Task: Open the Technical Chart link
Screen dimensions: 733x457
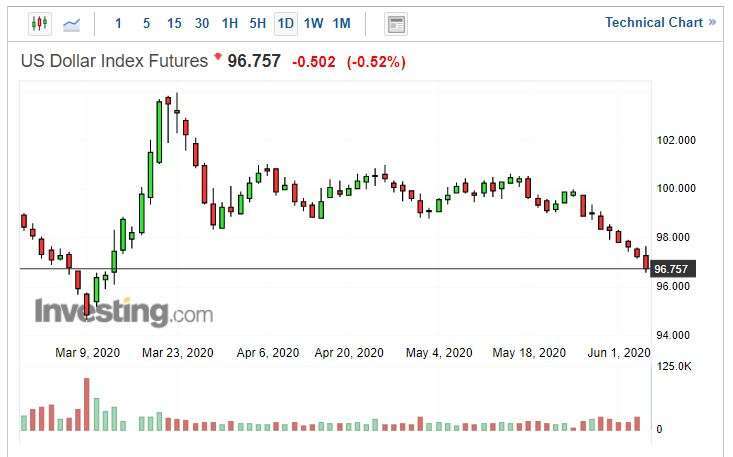Action: click(x=661, y=22)
